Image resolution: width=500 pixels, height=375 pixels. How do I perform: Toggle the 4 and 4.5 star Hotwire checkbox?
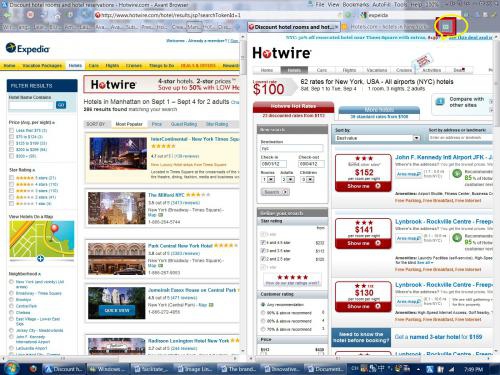coord(263,242)
